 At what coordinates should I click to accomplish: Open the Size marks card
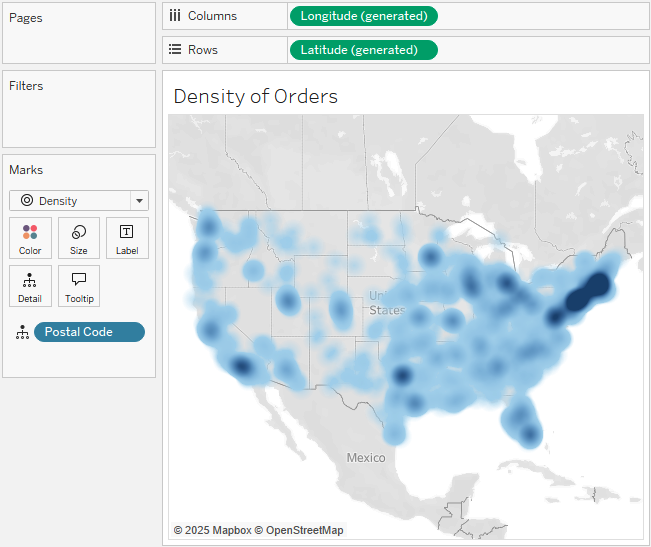79,238
